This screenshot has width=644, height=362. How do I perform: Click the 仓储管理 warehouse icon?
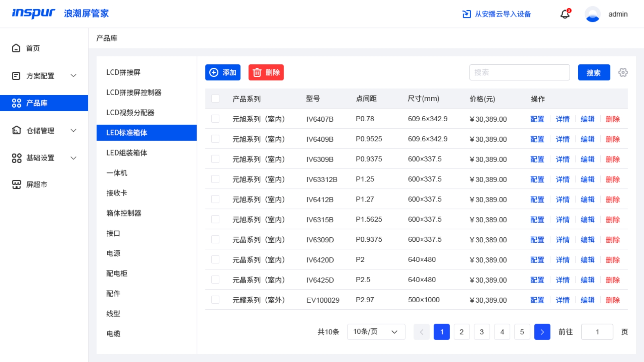pos(16,130)
